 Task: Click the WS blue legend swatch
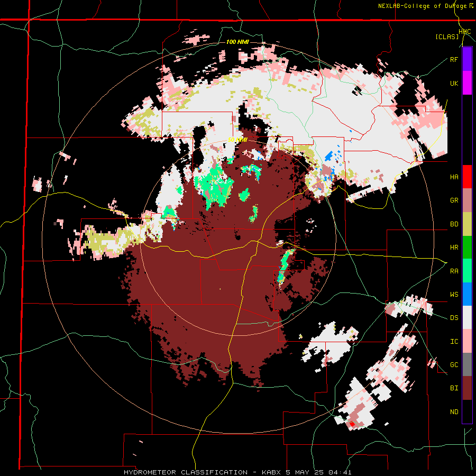[467, 294]
